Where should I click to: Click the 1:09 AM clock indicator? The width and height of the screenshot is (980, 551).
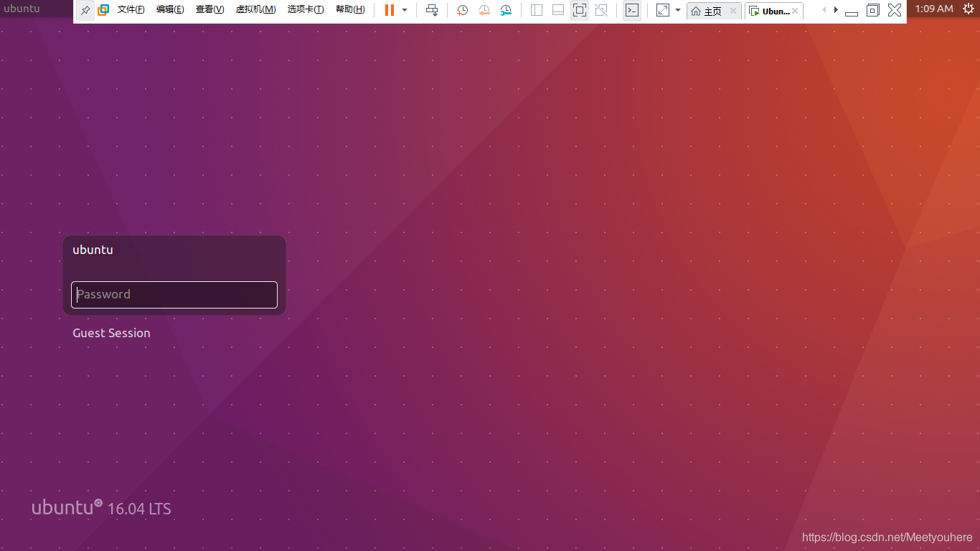coord(934,9)
